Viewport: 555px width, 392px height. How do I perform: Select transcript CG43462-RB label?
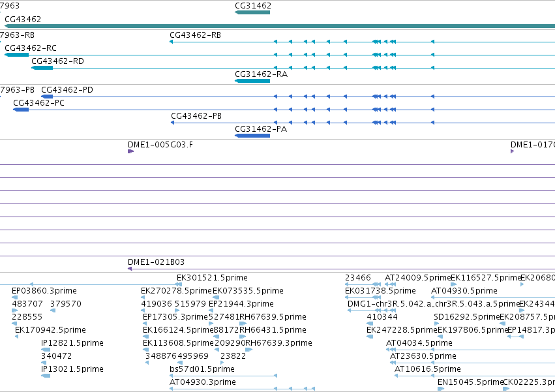[x=195, y=35]
